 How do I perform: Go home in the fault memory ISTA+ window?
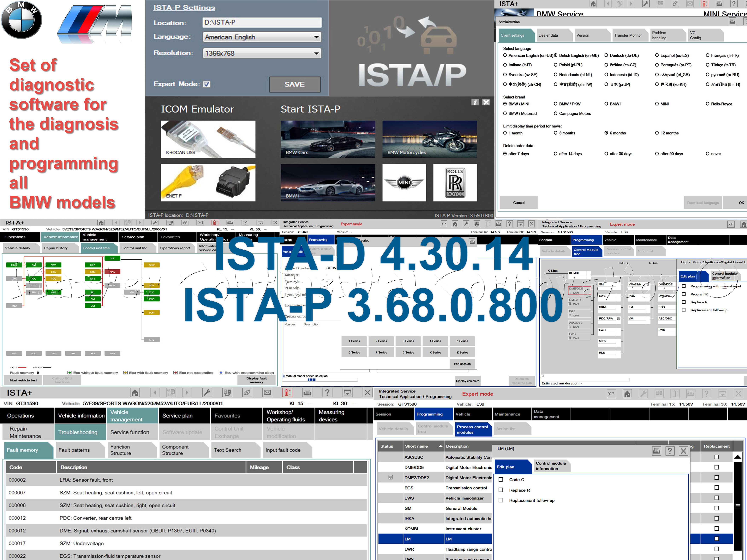pos(135,393)
